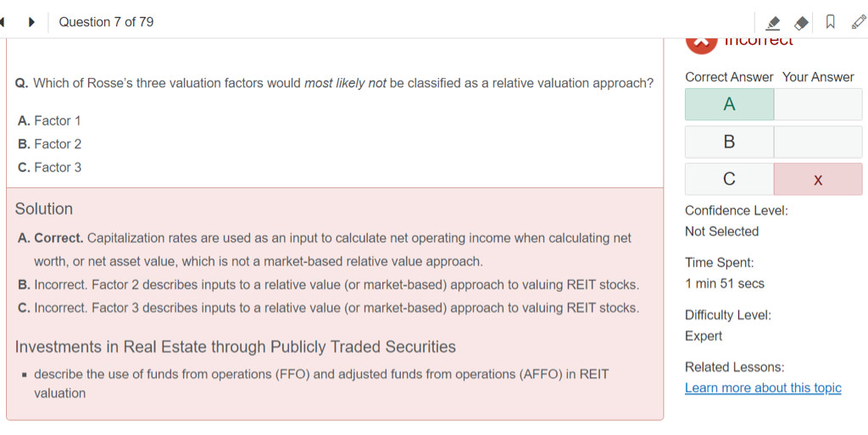Go to the previous question
868x435 pixels.
point(3,22)
